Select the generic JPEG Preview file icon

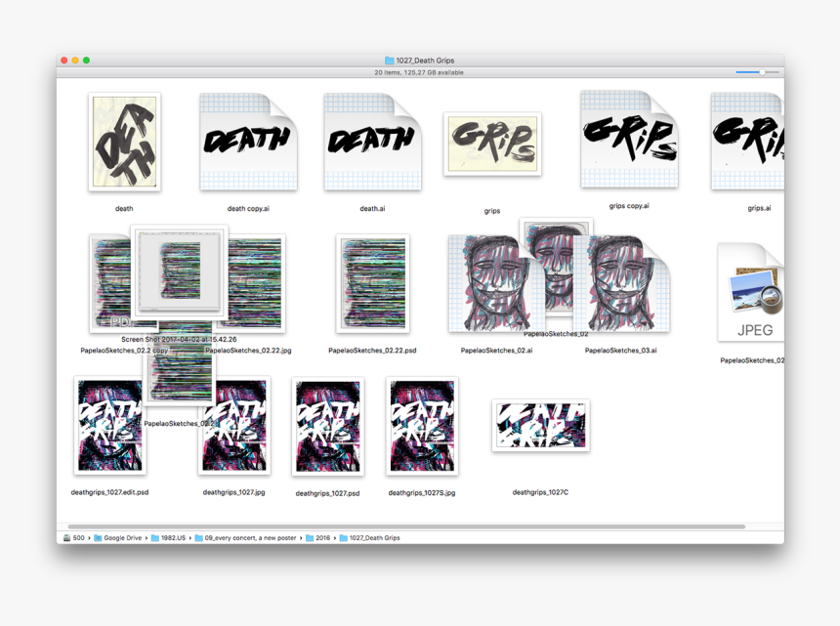(x=751, y=292)
